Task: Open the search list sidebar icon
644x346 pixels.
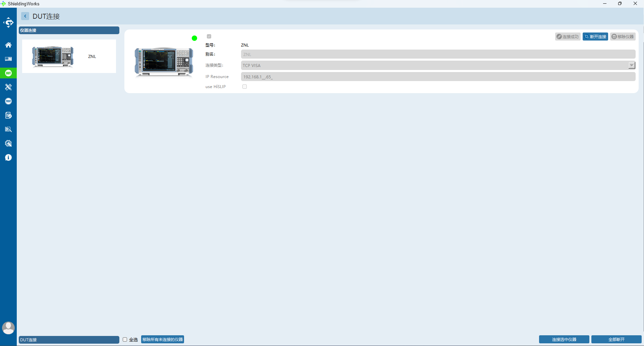Action: (8, 129)
